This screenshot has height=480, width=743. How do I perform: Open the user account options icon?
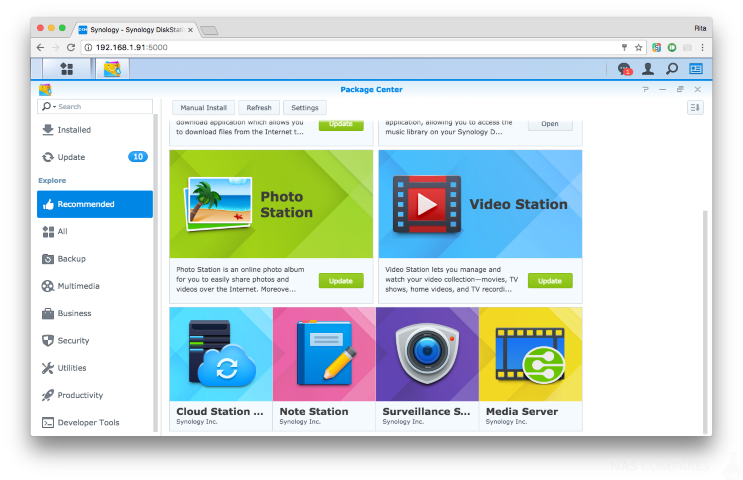[x=648, y=69]
